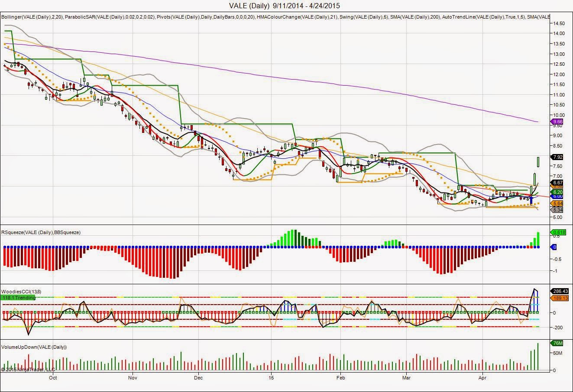Click the purple 9.66 price marker

(x=557, y=122)
